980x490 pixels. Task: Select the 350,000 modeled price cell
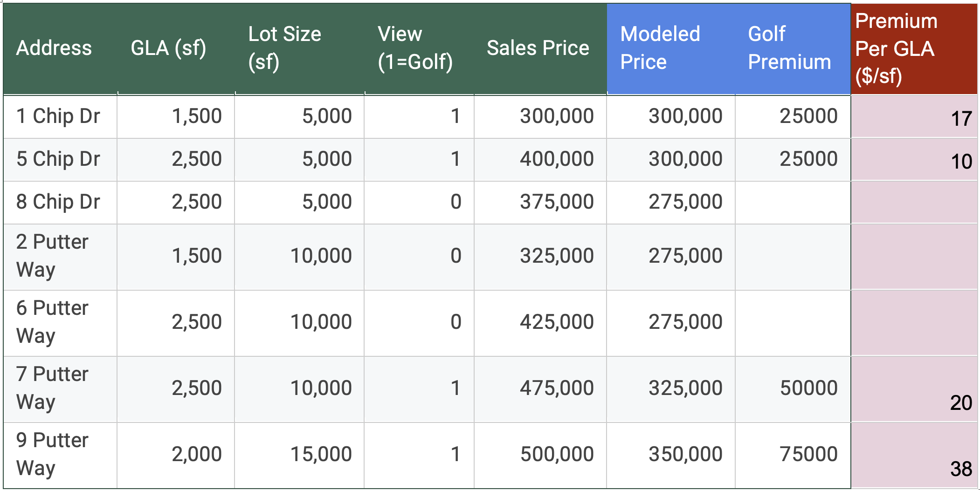(x=685, y=455)
